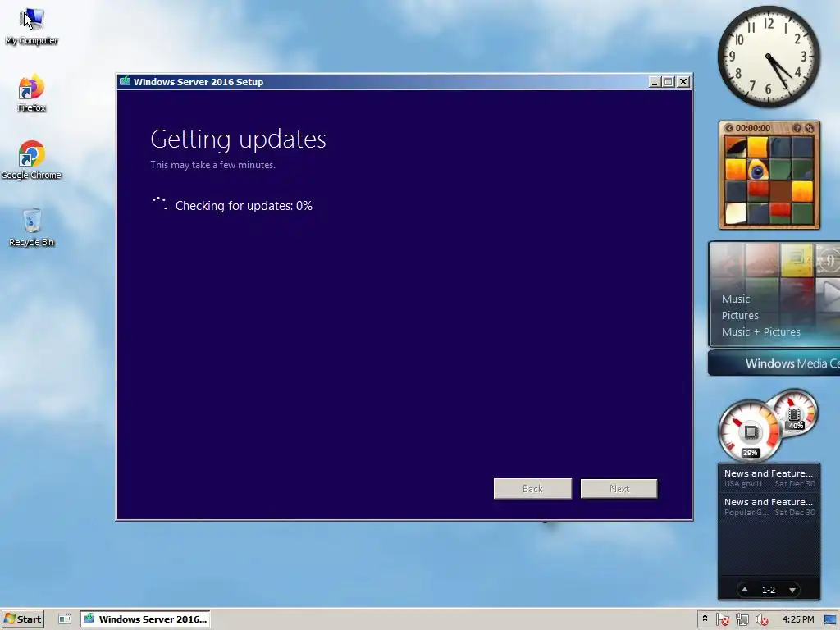Select Music in Media Center gadget

(736, 299)
